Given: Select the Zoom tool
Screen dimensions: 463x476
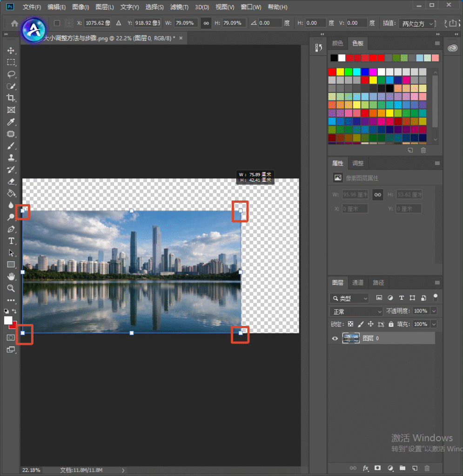Looking at the screenshot, I should click(x=11, y=288).
